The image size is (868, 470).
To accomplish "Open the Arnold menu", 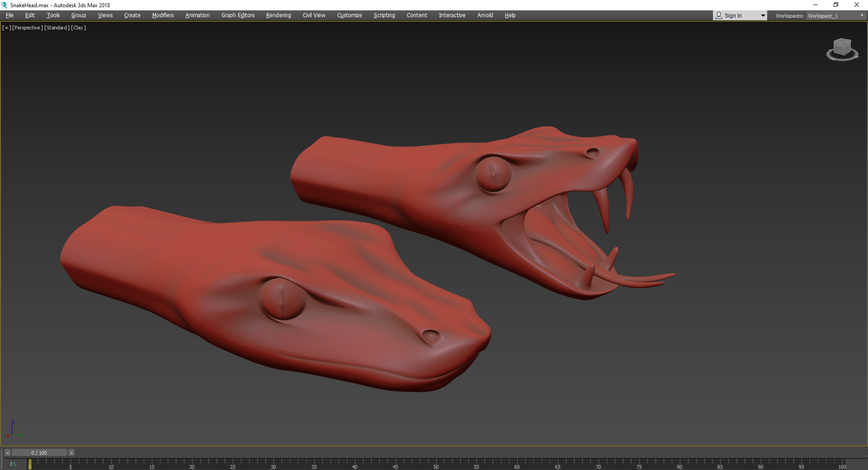I will [x=485, y=15].
